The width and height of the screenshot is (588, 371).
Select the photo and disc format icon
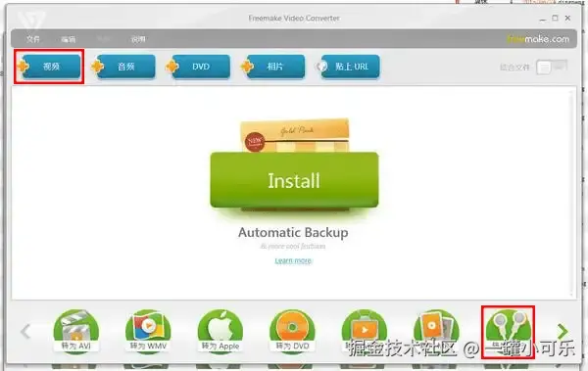click(x=436, y=330)
